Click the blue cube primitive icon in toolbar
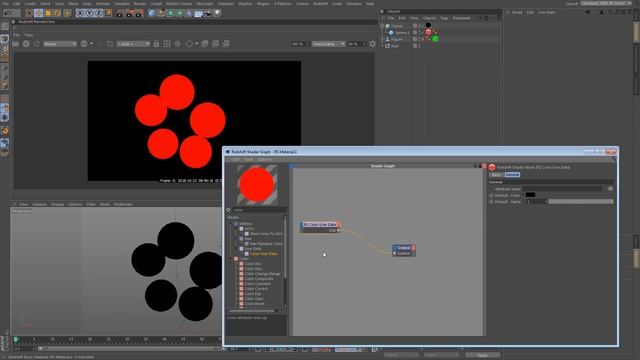640x360 pixels. pos(152,13)
